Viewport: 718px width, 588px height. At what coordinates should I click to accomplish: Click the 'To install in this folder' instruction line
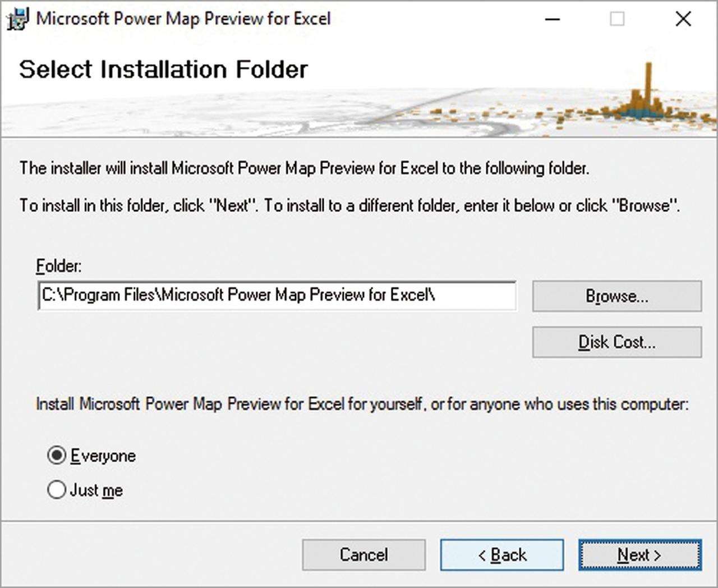click(349, 205)
